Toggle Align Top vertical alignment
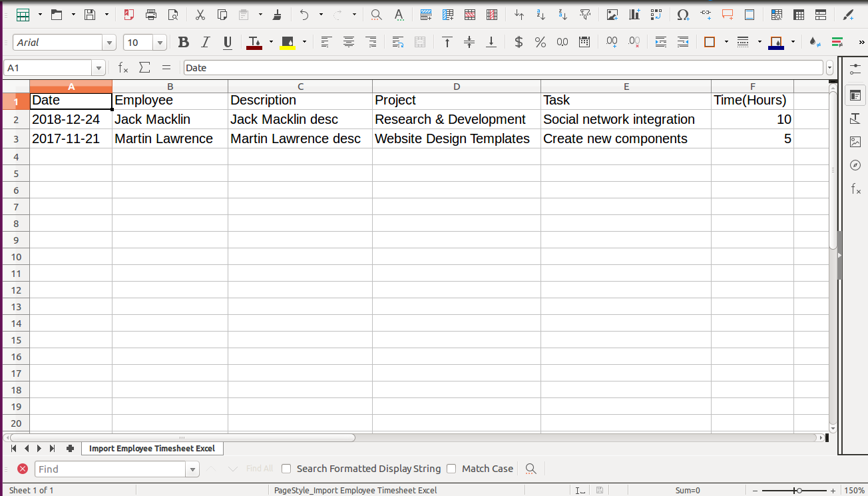Screen dimensions: 868x496 pos(447,43)
